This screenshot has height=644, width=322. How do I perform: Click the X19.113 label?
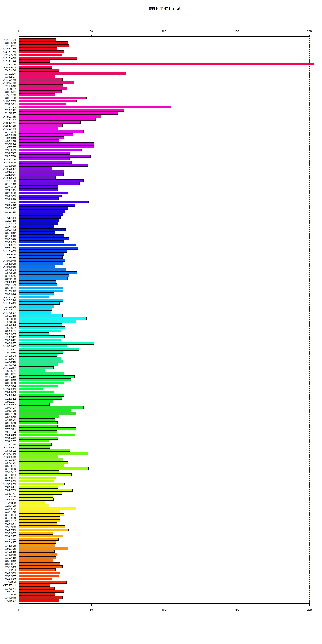[x=10, y=184]
